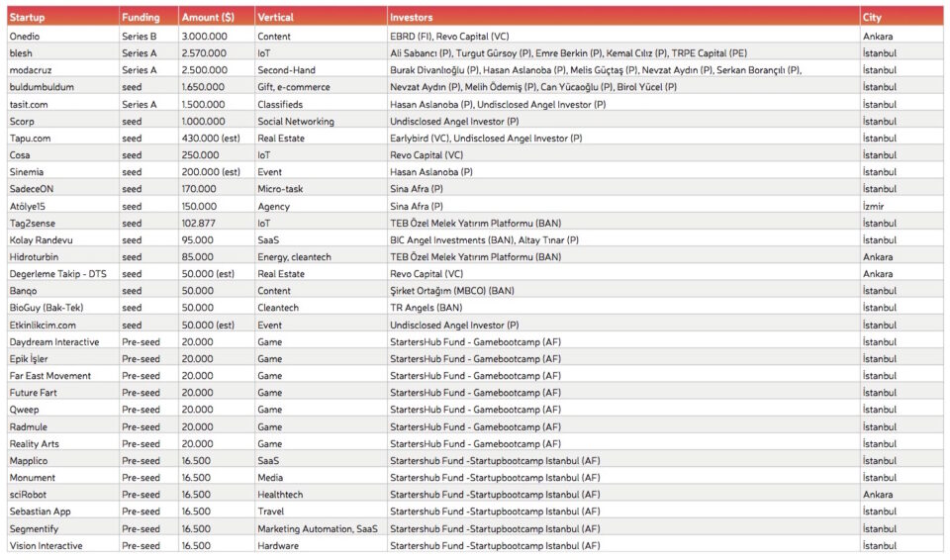Select the Scorp startup cell
950x560 pixels.
point(63,122)
